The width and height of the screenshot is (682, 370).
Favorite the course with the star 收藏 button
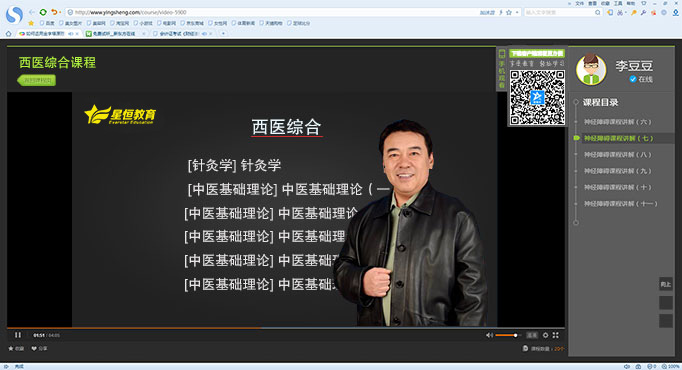pos(16,349)
